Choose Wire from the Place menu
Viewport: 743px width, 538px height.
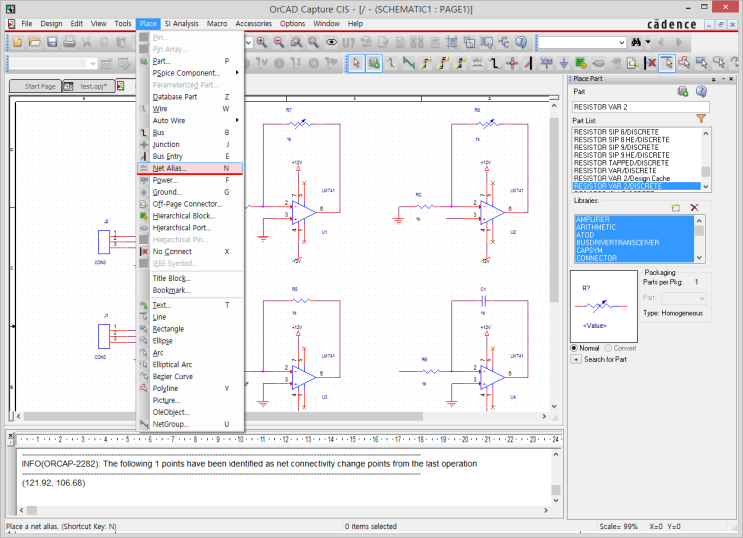click(x=190, y=109)
